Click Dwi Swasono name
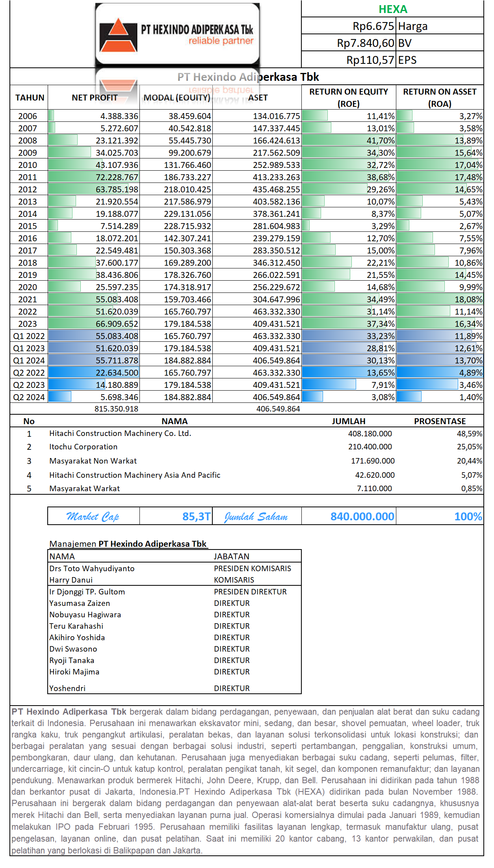Screen dimensions: 494x868 pos(73,649)
